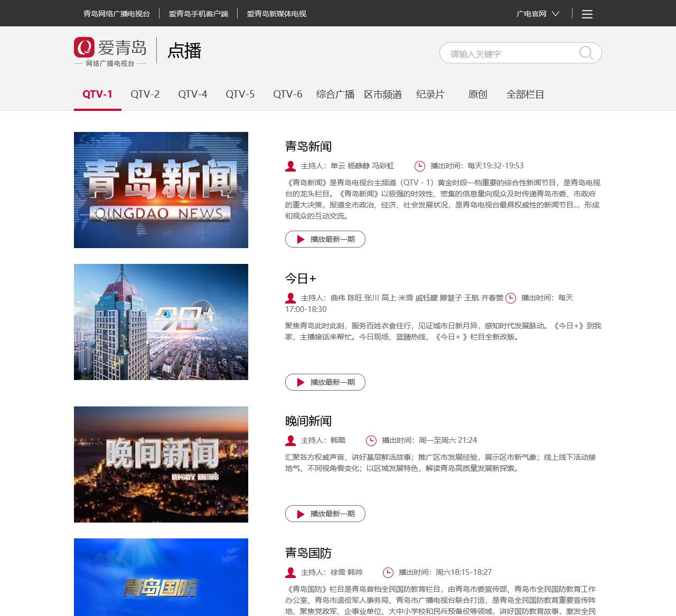Open the 青岛国防 blue thumbnail

(161, 577)
